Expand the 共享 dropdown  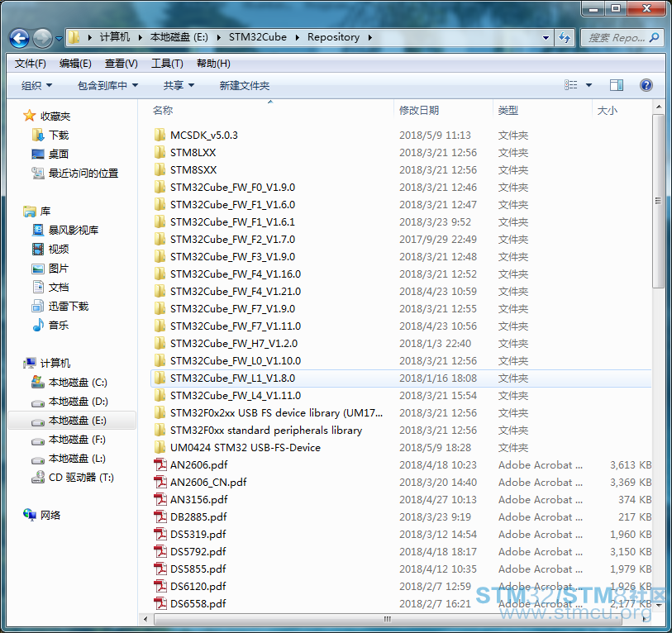pyautogui.click(x=179, y=85)
